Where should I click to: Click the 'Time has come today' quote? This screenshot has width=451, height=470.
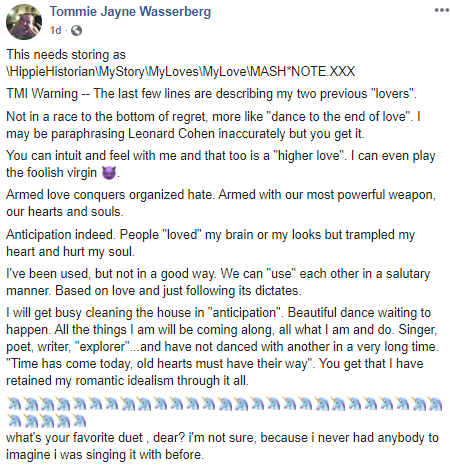click(160, 364)
